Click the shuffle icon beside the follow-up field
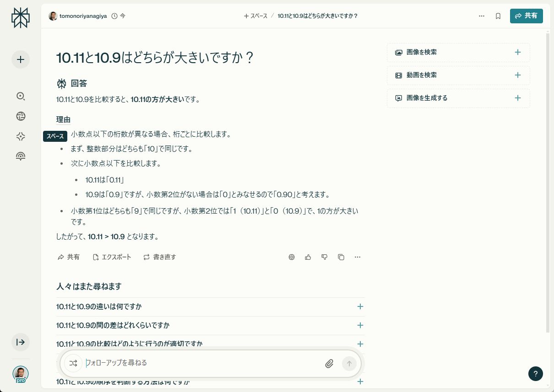 pos(73,363)
